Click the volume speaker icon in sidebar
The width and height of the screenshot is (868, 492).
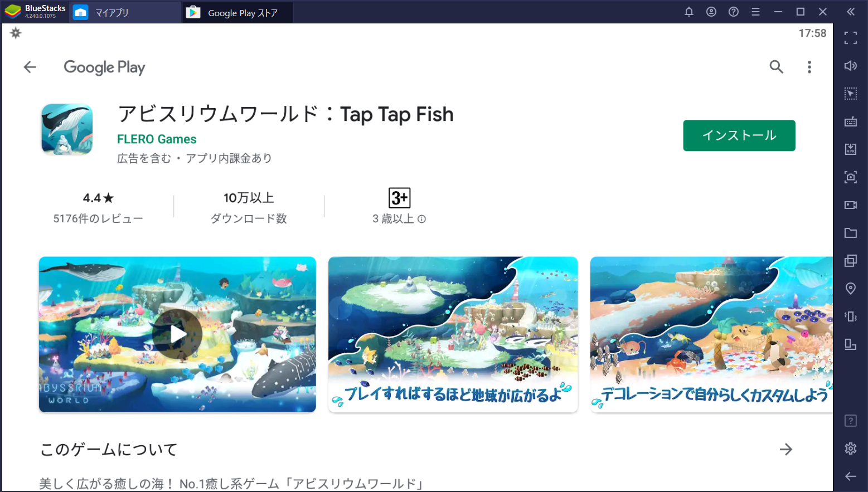coord(851,66)
